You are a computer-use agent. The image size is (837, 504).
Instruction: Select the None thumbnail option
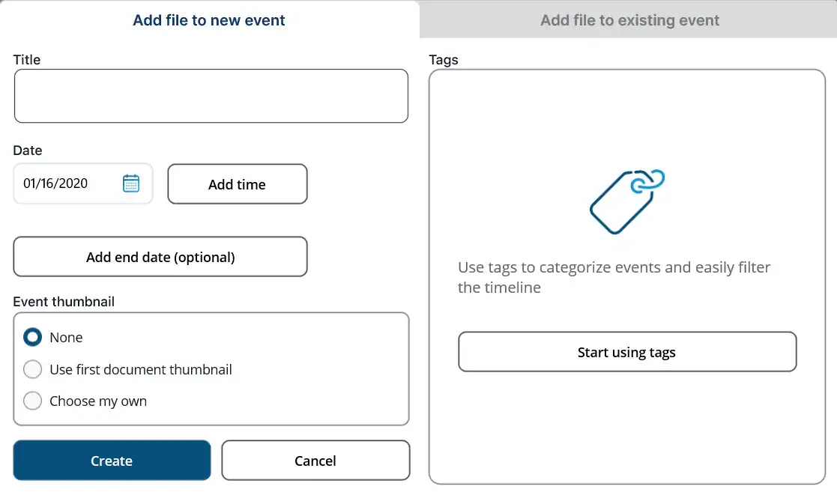[33, 338]
